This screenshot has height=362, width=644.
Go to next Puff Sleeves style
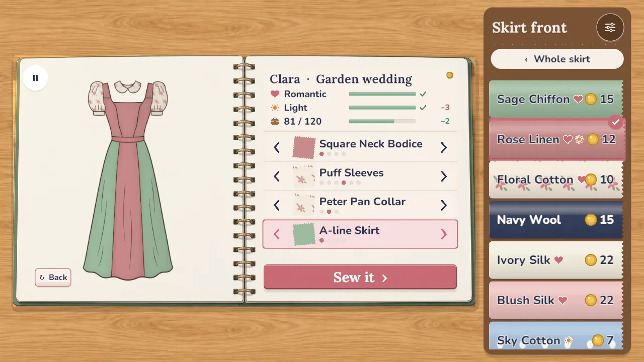pyautogui.click(x=444, y=176)
